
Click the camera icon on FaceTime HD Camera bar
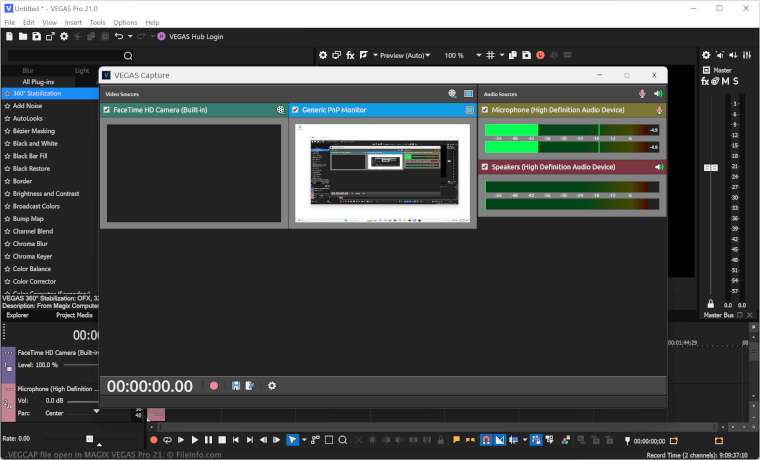click(x=281, y=110)
